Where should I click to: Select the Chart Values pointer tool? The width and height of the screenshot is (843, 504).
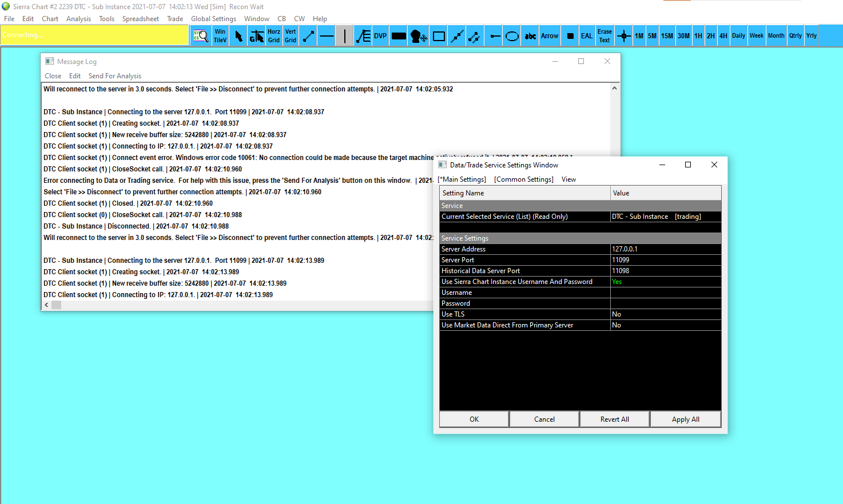click(x=257, y=36)
